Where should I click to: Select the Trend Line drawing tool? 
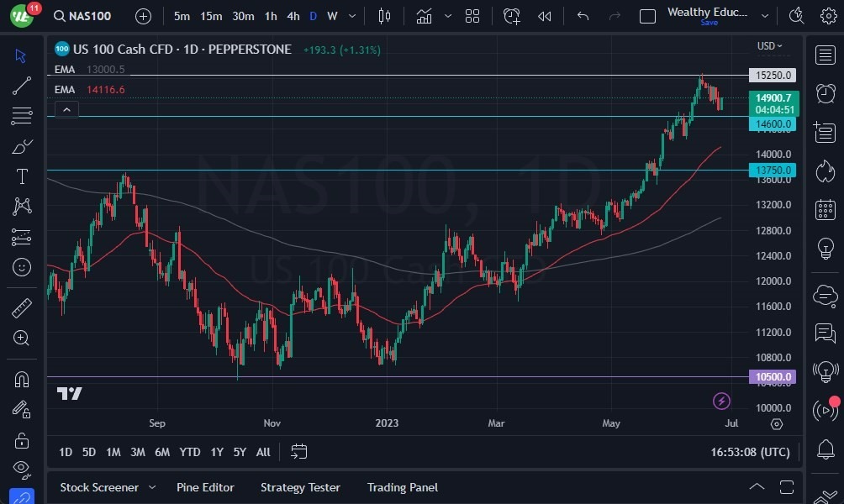[21, 86]
